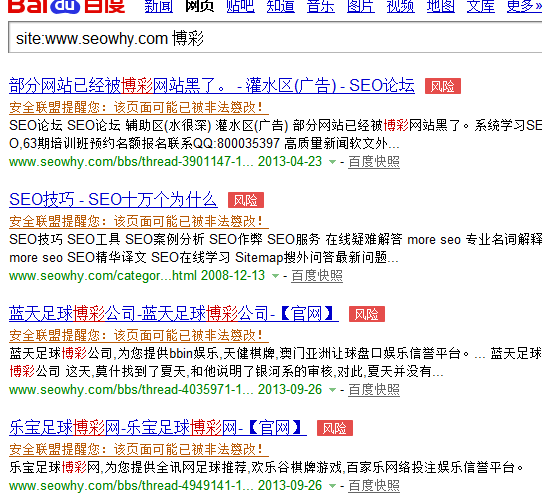The width and height of the screenshot is (542, 500).
Task: Click 风险 badge beside 乐宝足球博彩网 title
Action: (335, 428)
